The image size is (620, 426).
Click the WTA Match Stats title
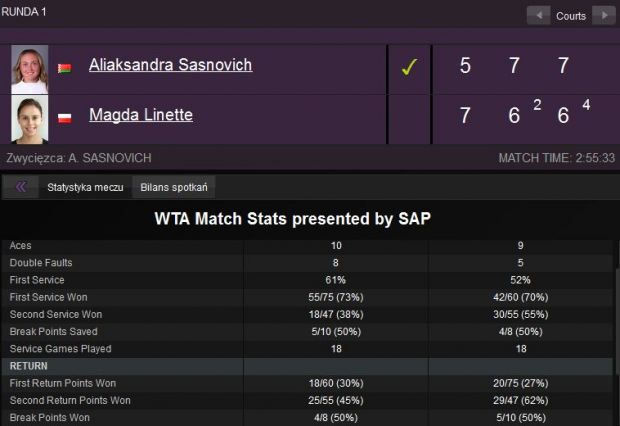293,219
